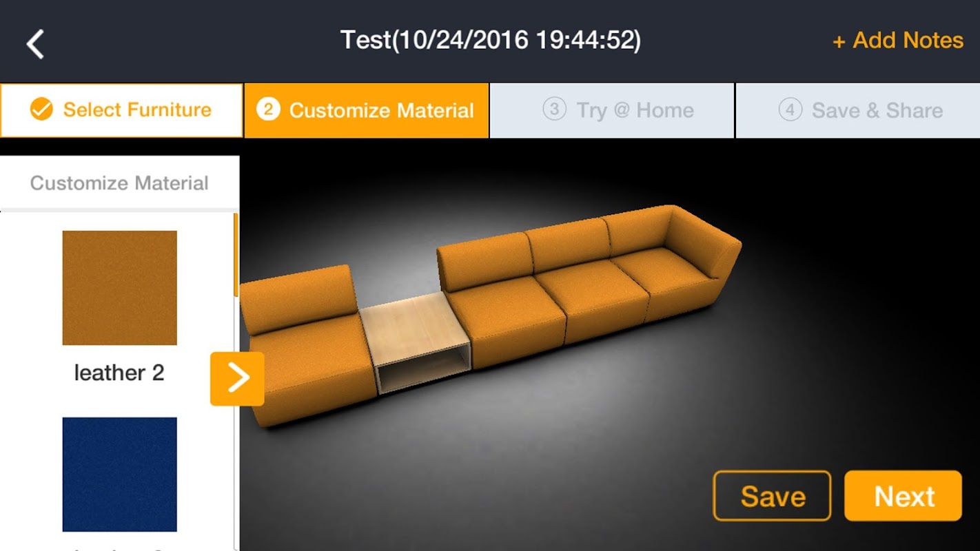The image size is (980, 551).
Task: Select the wooden table in the sofa model
Action: [x=416, y=342]
